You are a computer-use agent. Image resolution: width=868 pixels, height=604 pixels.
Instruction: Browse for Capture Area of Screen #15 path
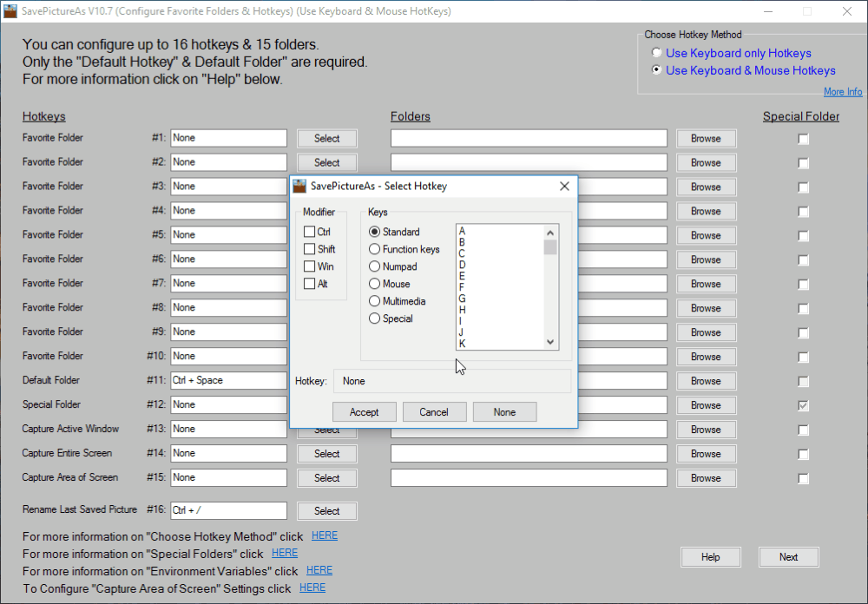point(706,478)
